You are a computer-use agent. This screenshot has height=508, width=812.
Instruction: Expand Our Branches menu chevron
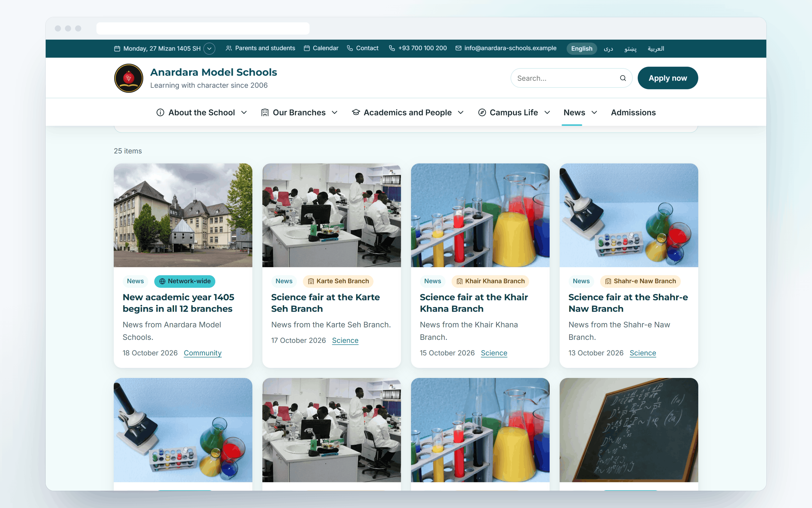tap(334, 113)
